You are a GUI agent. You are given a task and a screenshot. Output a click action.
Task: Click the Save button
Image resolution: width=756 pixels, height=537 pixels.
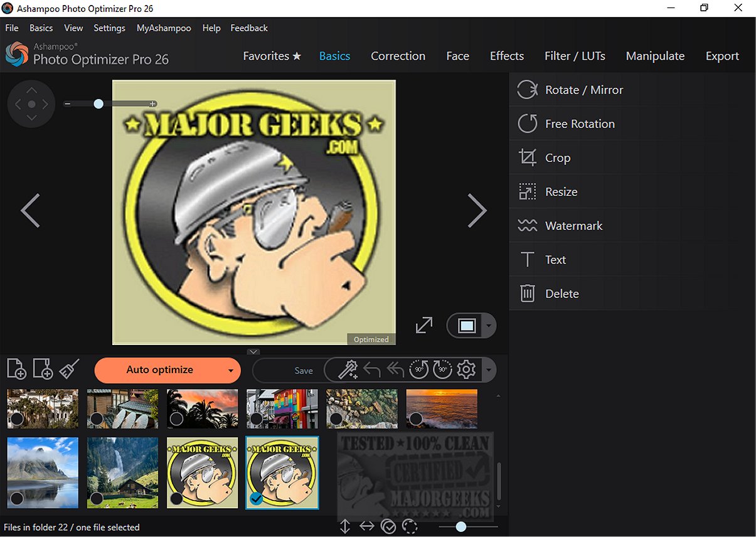(304, 371)
